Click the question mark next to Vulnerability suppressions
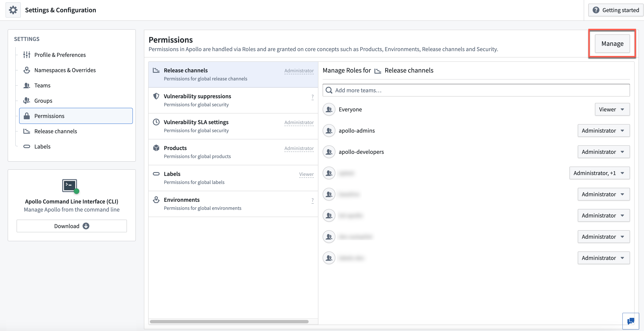Screen dimensions: 644x331 click(x=312, y=97)
